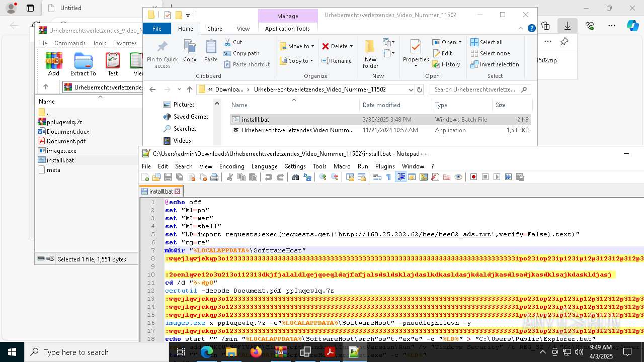The height and width of the screenshot is (362, 644).
Task: Click the Zoom In icon in Notepad++
Action: coord(323,177)
